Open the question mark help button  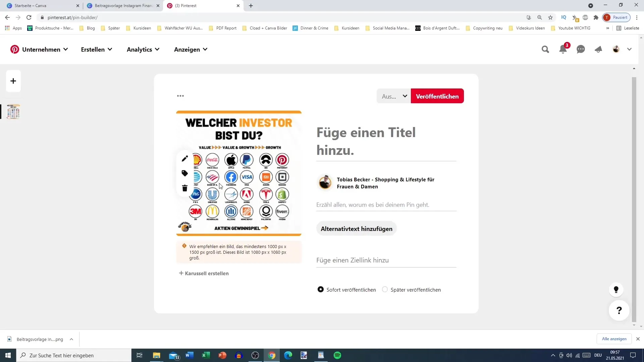pyautogui.click(x=619, y=310)
